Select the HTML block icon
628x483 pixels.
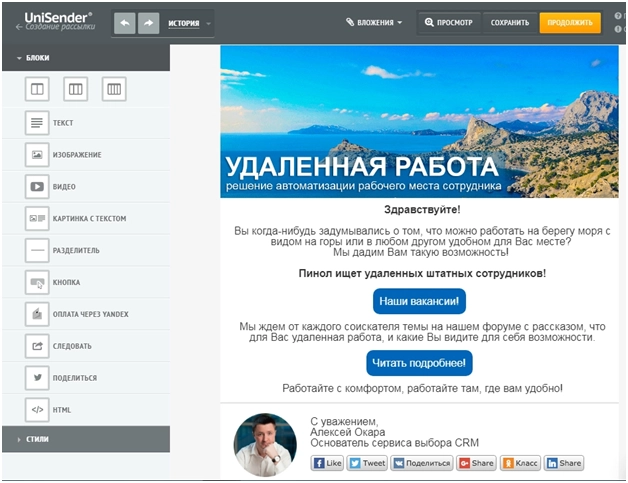click(x=37, y=410)
